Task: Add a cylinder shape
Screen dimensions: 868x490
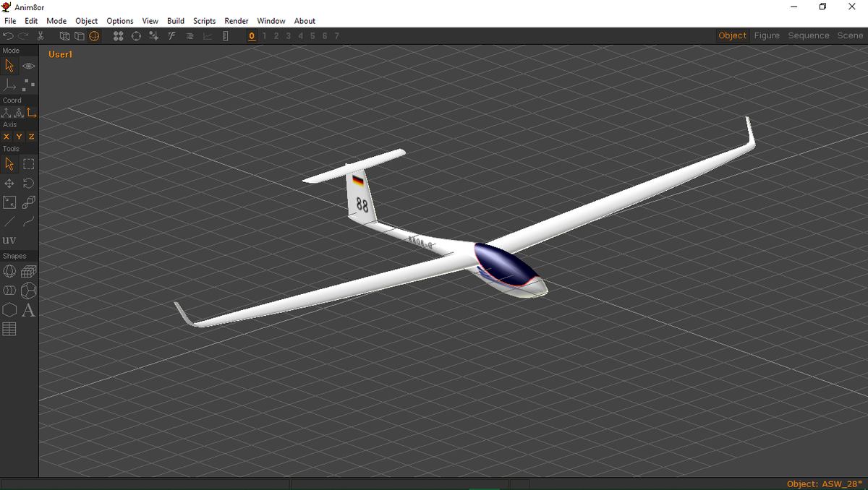Action: coord(9,291)
